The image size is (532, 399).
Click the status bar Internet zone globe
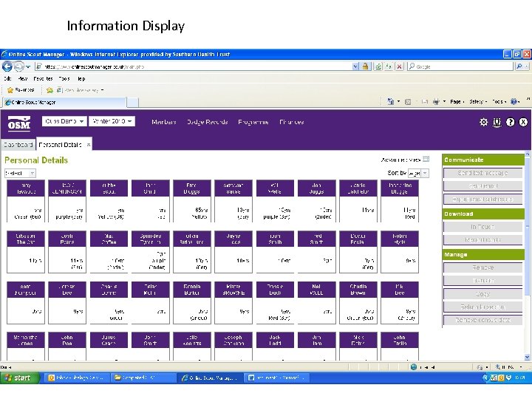point(414,366)
